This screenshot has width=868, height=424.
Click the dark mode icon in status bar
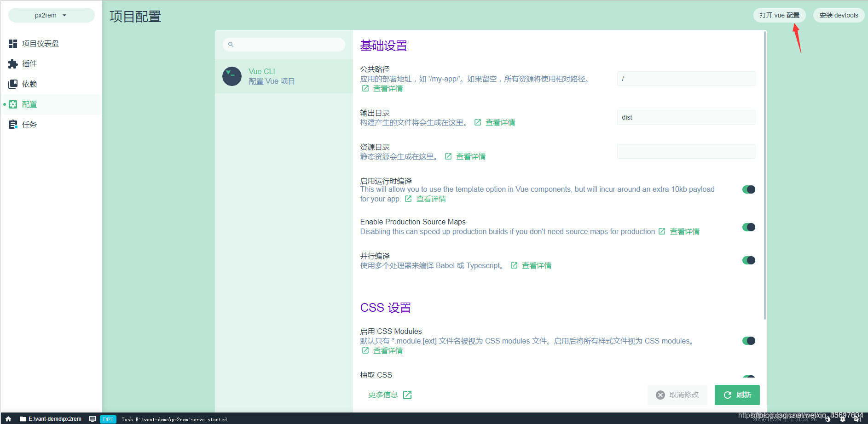click(827, 419)
